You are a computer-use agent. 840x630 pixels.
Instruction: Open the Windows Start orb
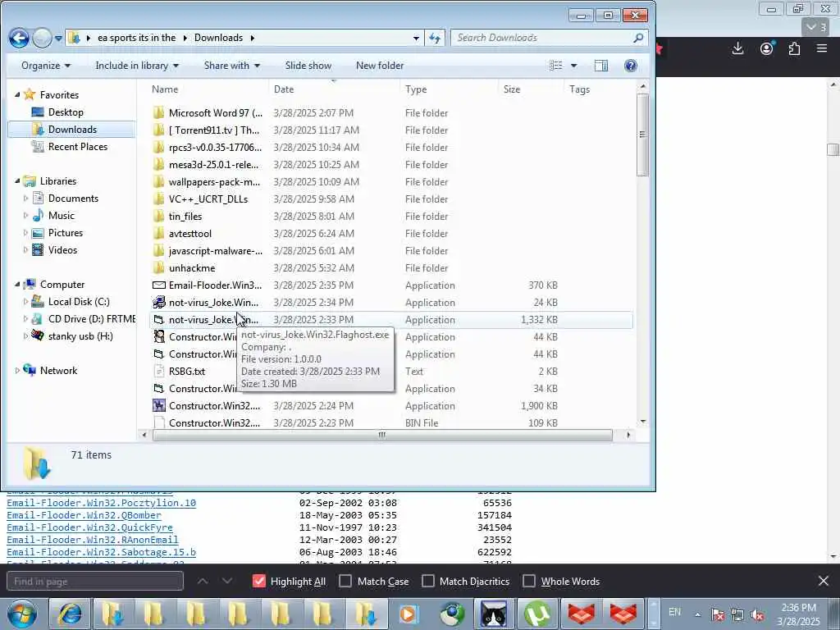(x=22, y=614)
